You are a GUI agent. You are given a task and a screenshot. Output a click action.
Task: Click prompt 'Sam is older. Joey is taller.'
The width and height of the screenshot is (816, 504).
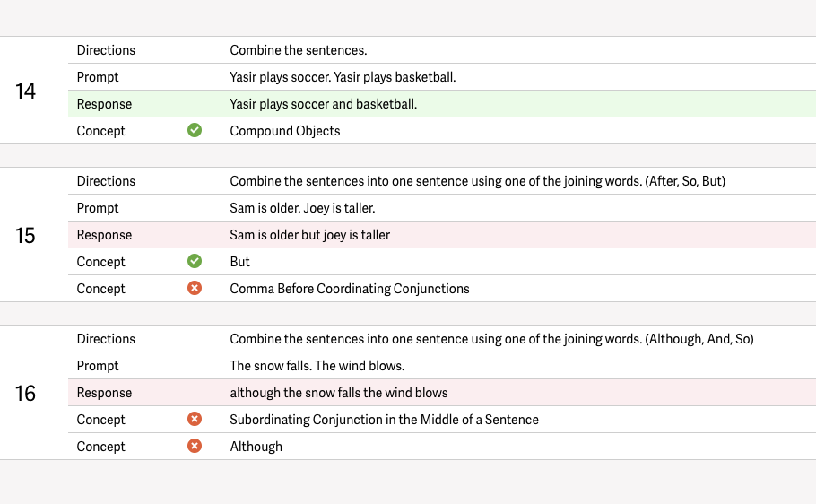(302, 208)
